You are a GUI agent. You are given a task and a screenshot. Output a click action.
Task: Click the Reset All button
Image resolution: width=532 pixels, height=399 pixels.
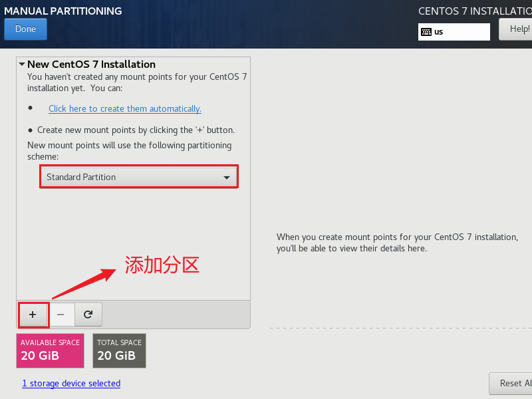point(511,384)
